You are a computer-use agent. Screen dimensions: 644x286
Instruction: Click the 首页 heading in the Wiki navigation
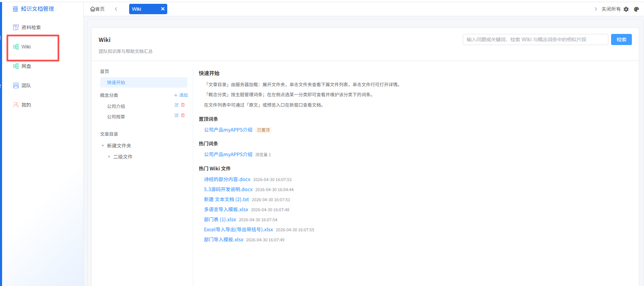click(x=105, y=71)
